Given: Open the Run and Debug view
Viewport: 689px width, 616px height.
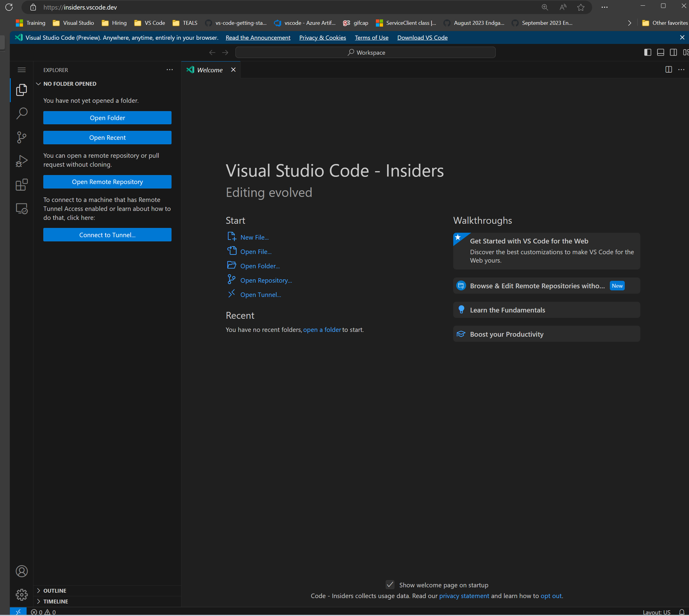Looking at the screenshot, I should pos(21,161).
